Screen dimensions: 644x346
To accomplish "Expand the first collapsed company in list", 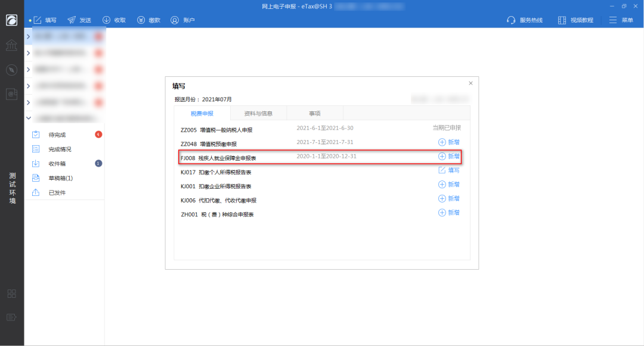I will point(29,37).
